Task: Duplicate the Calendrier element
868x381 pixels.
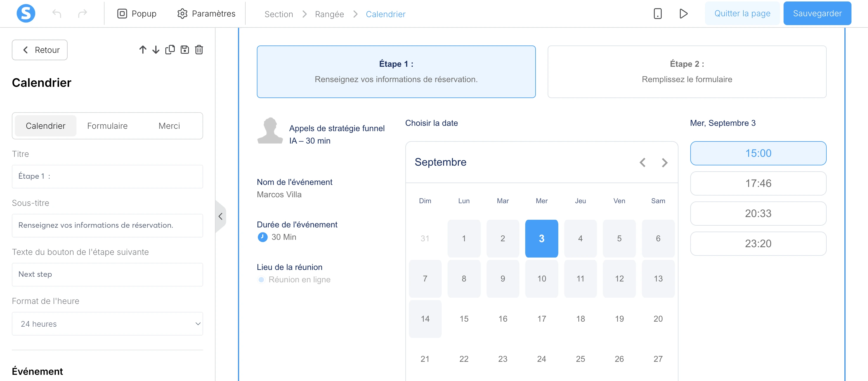Action: point(170,50)
